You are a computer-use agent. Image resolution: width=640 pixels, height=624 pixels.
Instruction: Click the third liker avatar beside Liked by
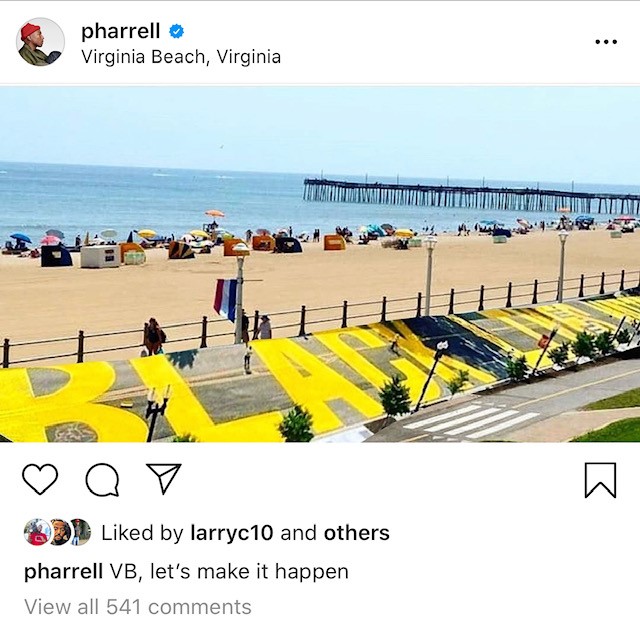coord(80,532)
